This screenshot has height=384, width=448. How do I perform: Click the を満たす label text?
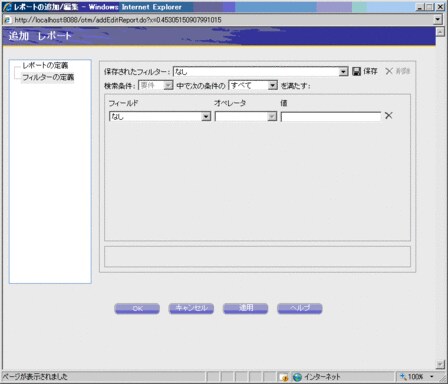point(295,86)
